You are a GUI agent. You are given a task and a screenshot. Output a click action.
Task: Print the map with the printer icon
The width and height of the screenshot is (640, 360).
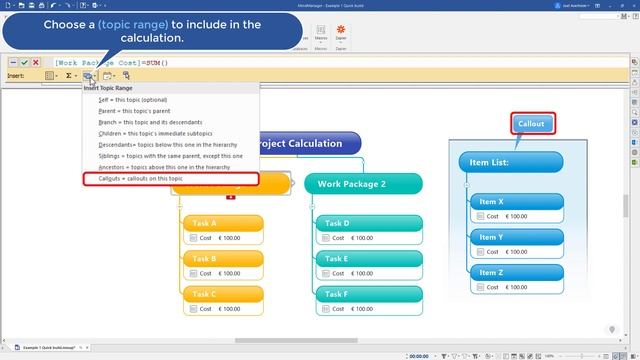pyautogui.click(x=41, y=5)
